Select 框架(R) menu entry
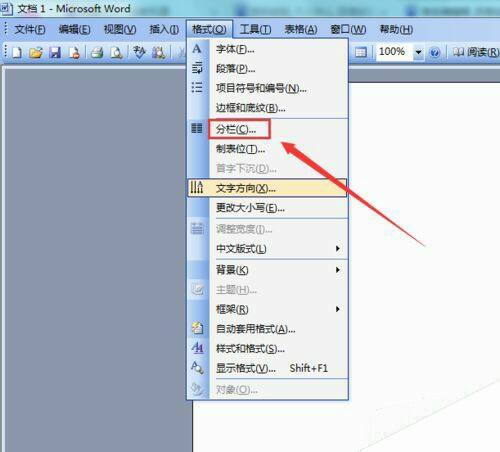Viewport: 500px width, 452px height. (x=267, y=309)
